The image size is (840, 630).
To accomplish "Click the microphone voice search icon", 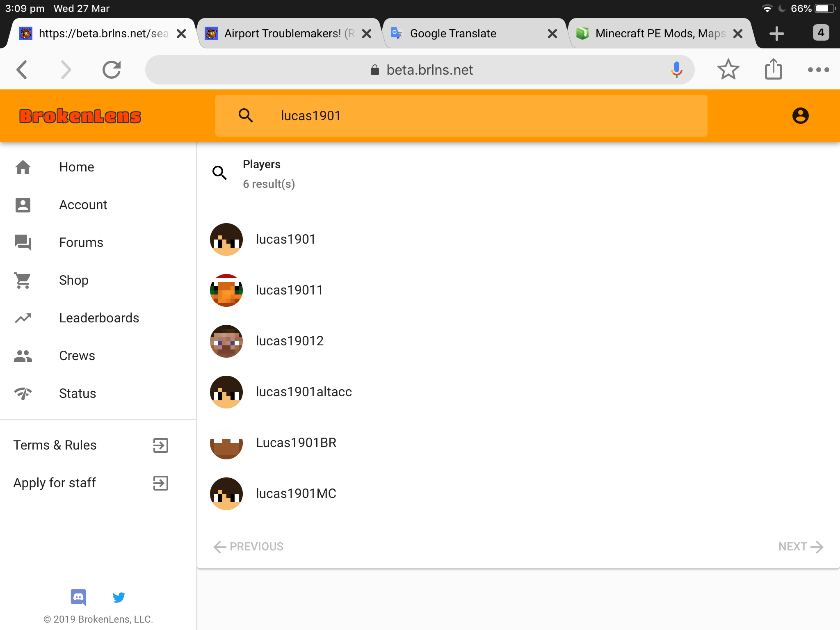I will 676,70.
